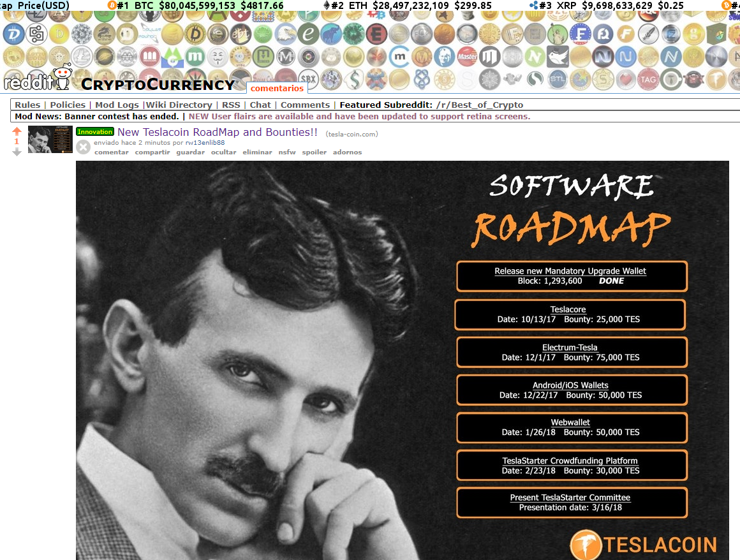Open the post title New Teslacoin RoadMap and Bounties
Screen dimensions: 740x560
pos(218,132)
